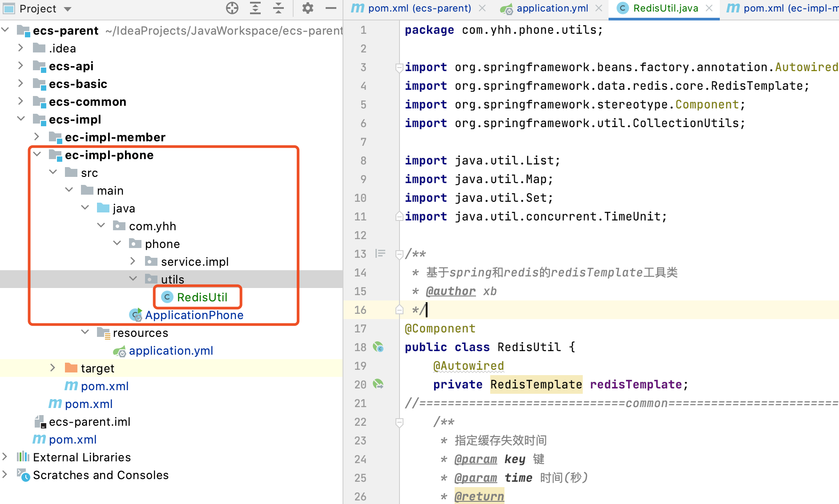The width and height of the screenshot is (839, 504).
Task: Click the target folder orange icon
Action: pos(71,368)
